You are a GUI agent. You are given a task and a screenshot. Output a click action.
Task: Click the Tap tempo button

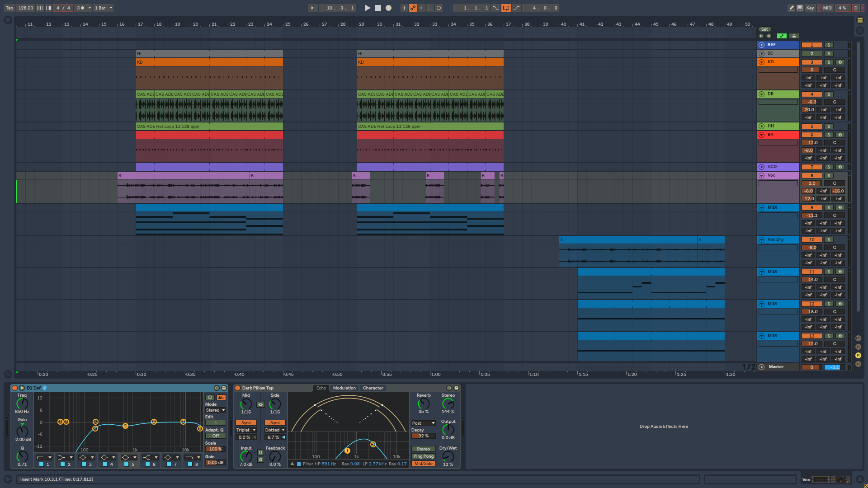[9, 8]
